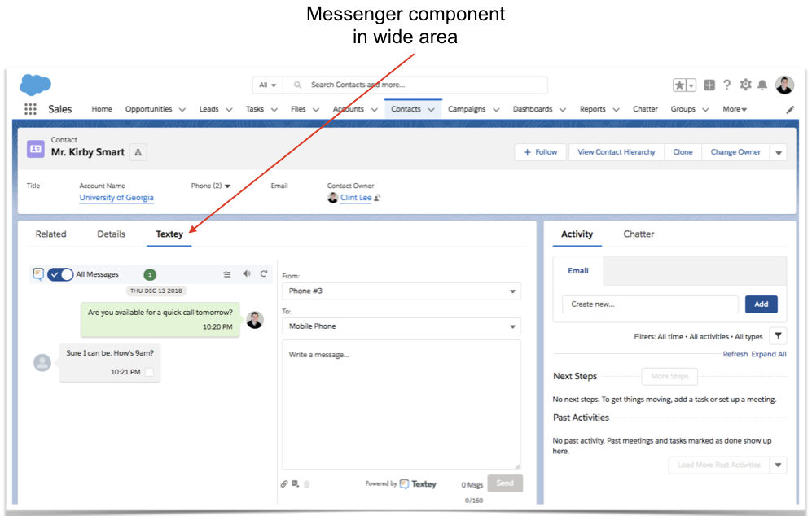The width and height of the screenshot is (812, 516).
Task: Click the Clone button
Action: [x=683, y=152]
